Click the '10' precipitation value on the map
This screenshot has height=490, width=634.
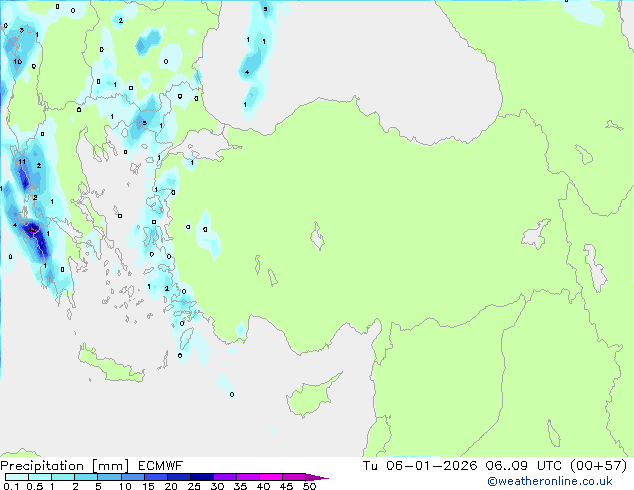click(17, 61)
